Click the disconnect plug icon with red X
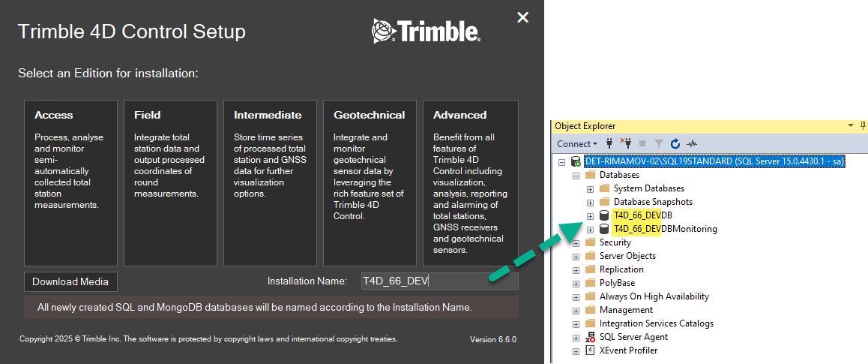Image resolution: width=868 pixels, height=364 pixels. point(626,143)
